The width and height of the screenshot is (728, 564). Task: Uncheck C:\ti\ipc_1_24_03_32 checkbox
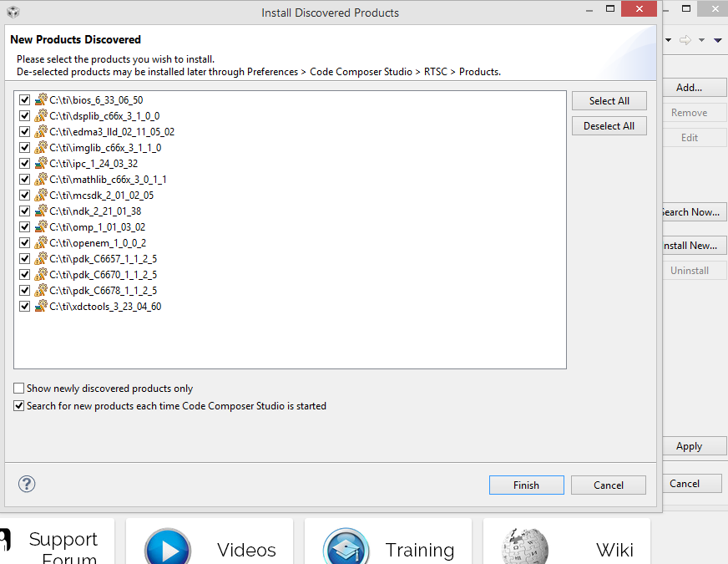click(24, 163)
